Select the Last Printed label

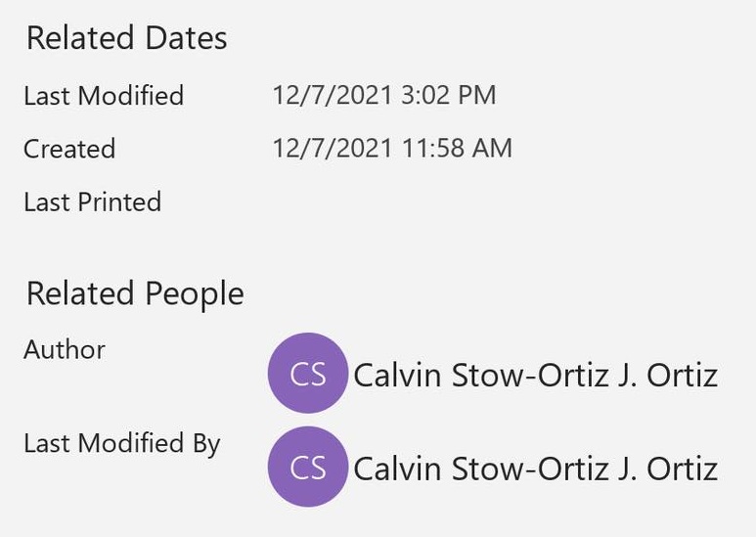(92, 201)
